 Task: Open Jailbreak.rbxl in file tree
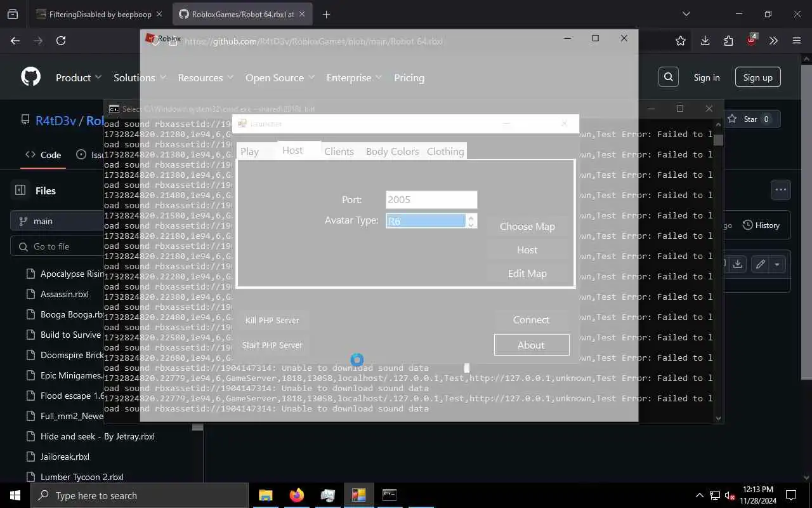coord(65,457)
